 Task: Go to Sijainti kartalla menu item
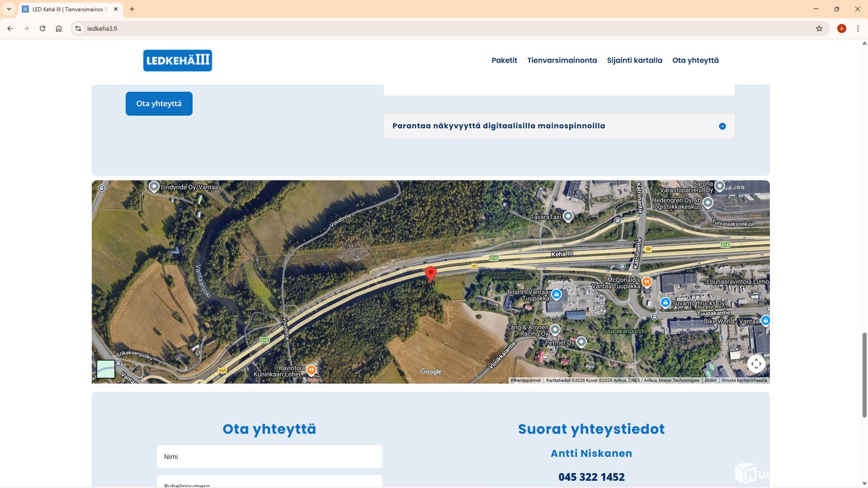[x=634, y=60]
